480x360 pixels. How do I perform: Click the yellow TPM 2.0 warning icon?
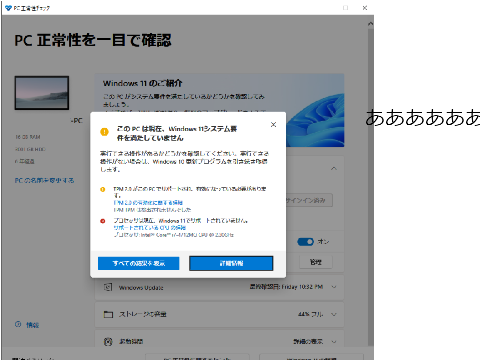[103, 189]
